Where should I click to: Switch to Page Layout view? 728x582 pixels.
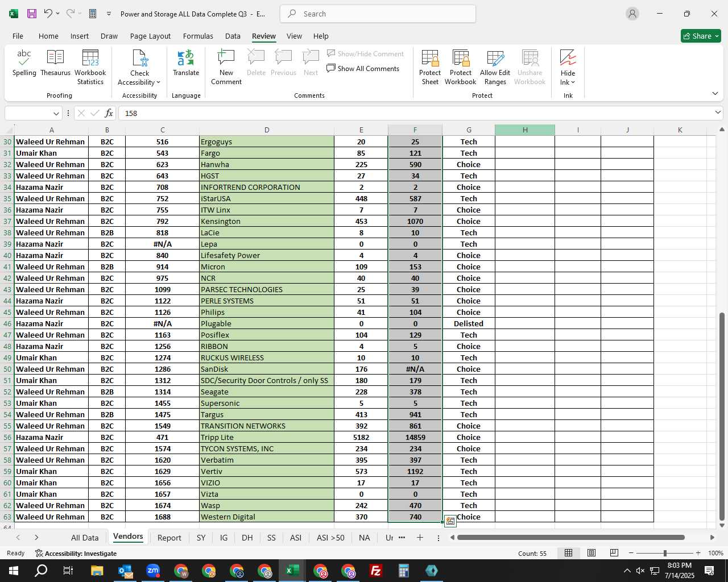coord(591,553)
